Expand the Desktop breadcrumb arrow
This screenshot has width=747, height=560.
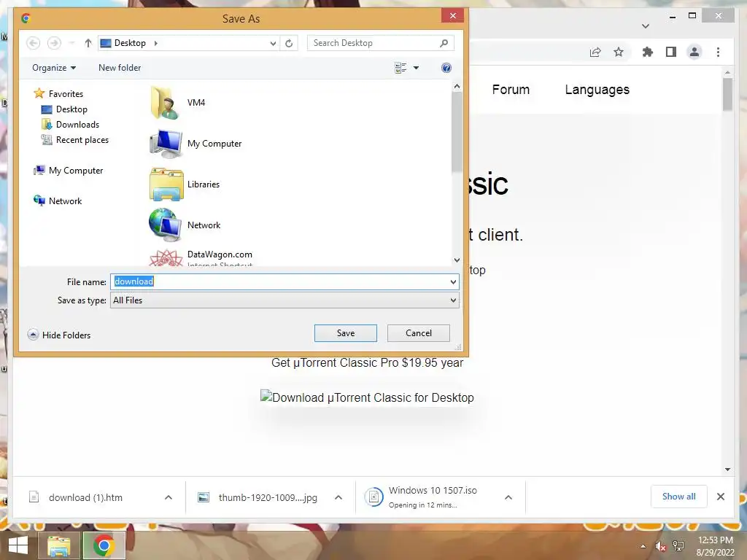pos(156,43)
